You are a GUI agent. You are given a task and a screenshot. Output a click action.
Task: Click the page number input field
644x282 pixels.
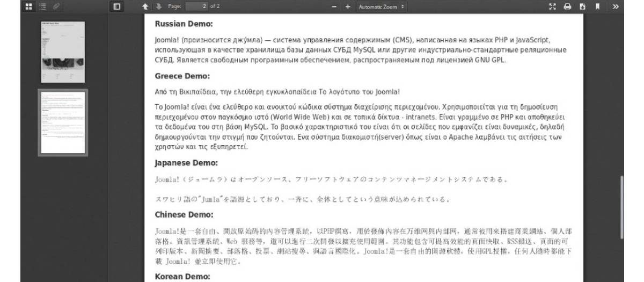point(197,6)
